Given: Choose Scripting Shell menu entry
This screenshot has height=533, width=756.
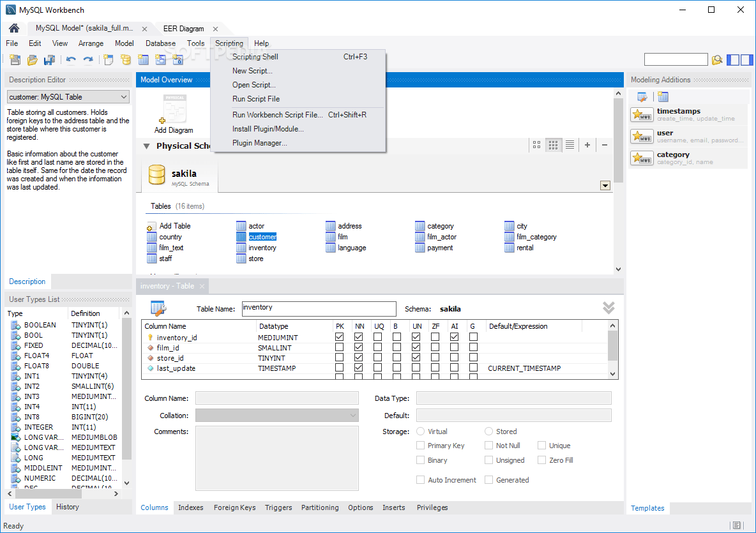Looking at the screenshot, I should pos(299,57).
